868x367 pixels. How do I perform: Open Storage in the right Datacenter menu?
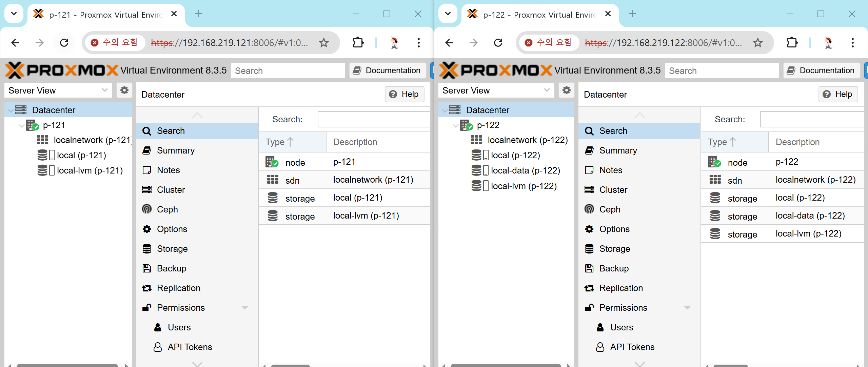tap(614, 249)
